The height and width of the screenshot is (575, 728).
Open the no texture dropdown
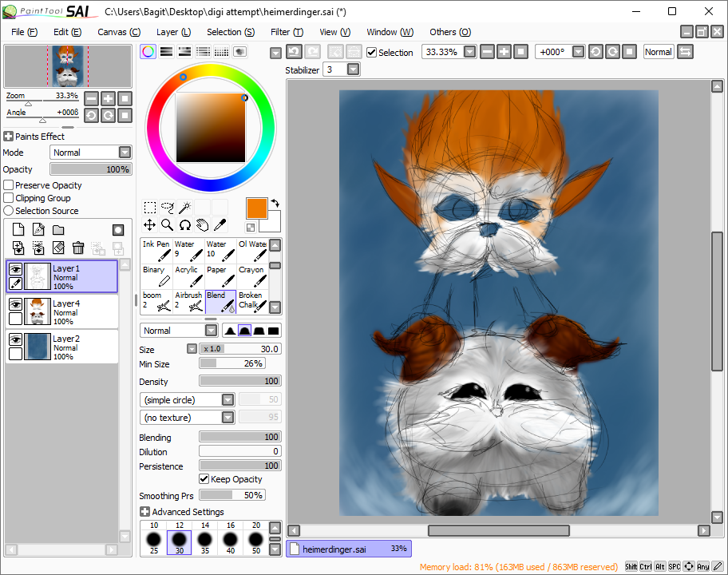pos(227,418)
